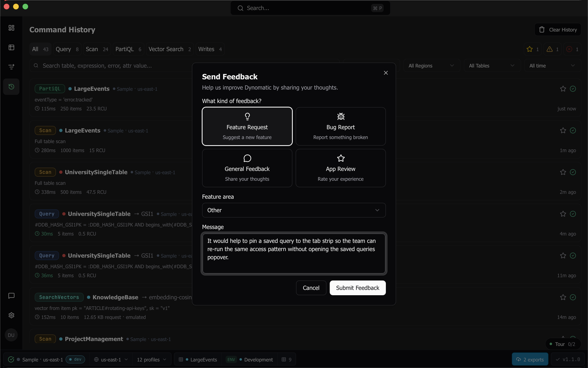Click the dev badge in status bar
The width and height of the screenshot is (588, 368).
point(75,359)
